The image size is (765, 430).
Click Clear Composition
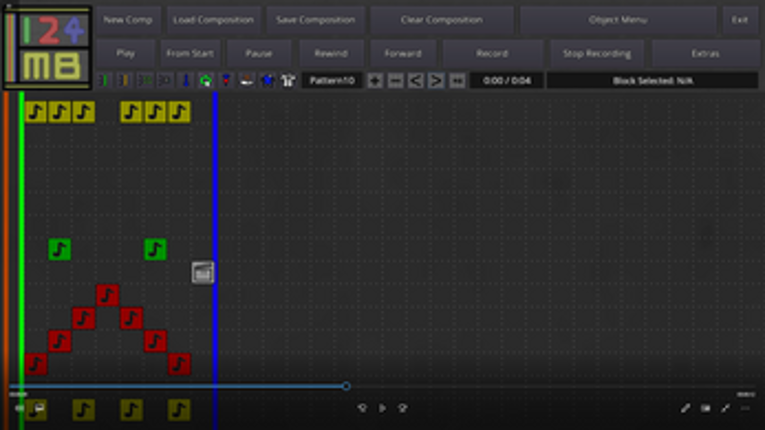442,20
